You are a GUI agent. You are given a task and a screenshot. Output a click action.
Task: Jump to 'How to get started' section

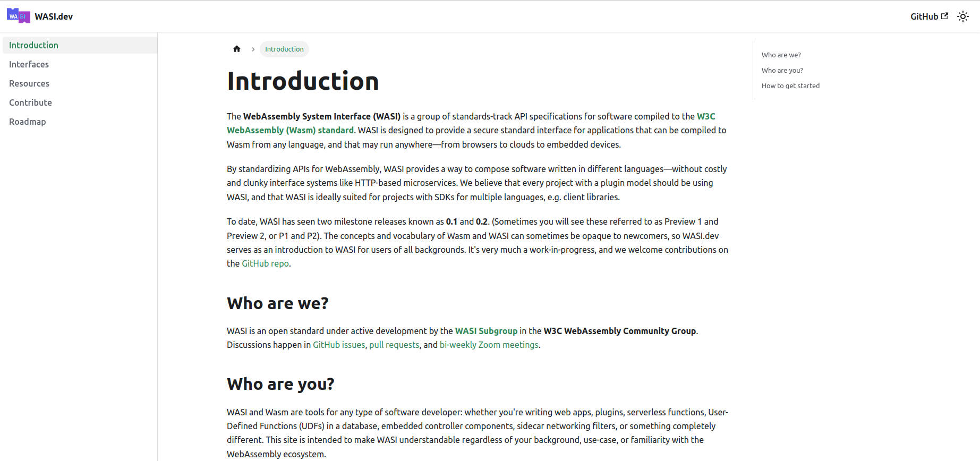[x=790, y=86]
